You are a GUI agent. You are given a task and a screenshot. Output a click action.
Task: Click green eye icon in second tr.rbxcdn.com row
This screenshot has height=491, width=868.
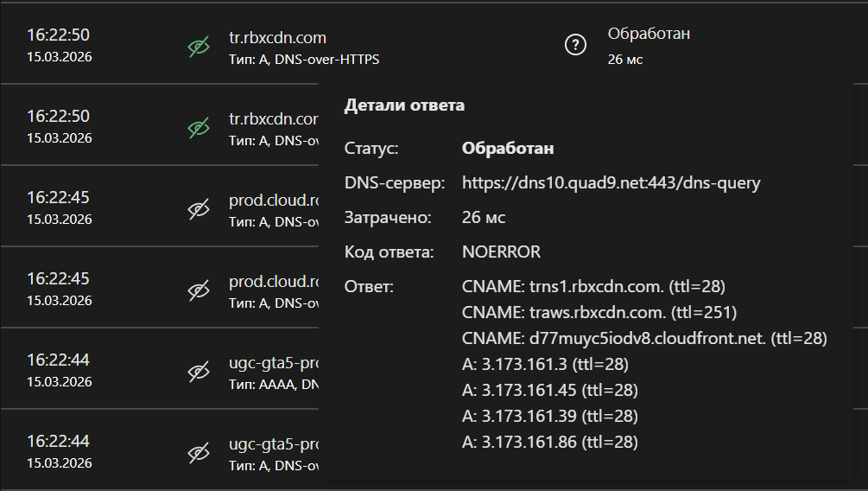(199, 127)
